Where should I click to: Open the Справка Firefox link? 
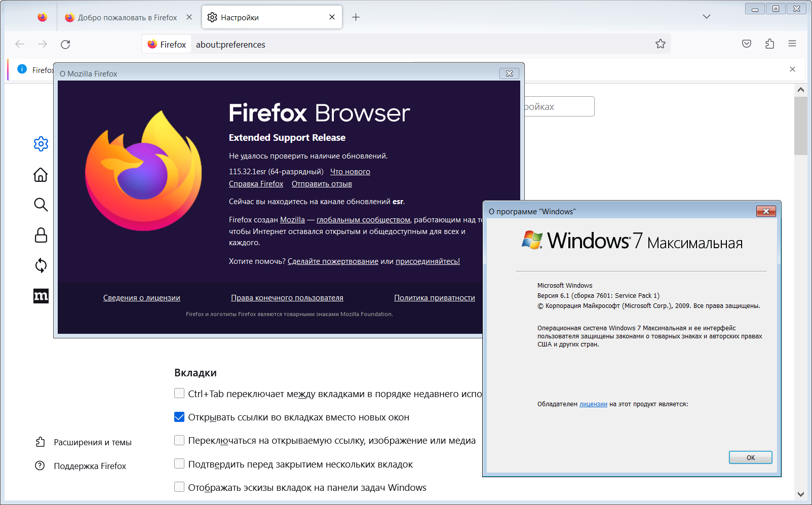(256, 184)
